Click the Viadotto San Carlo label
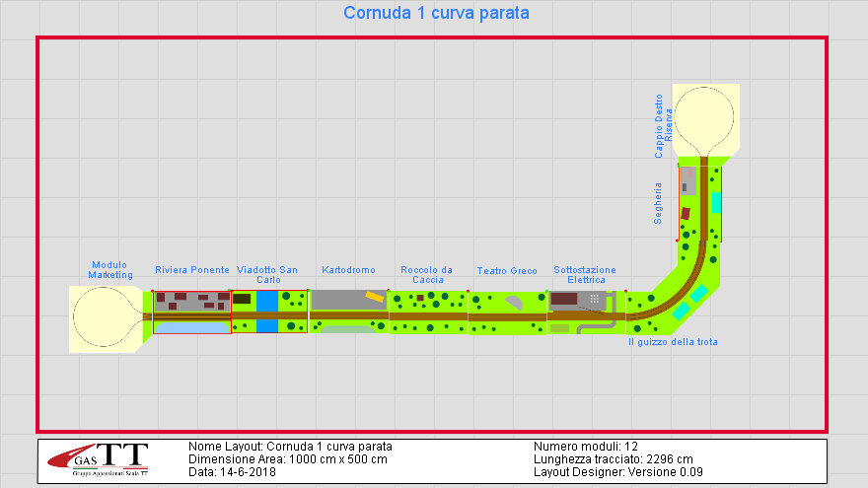868x488 pixels. pos(267,275)
